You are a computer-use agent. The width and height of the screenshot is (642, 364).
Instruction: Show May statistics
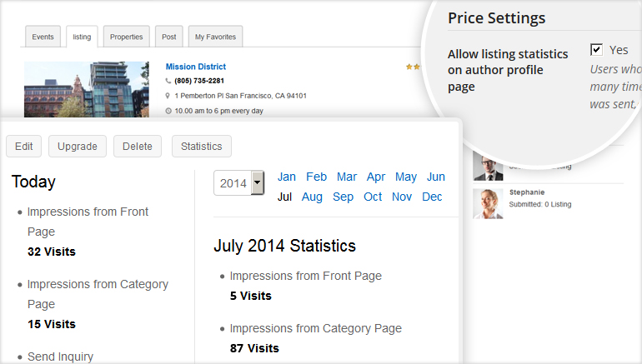(406, 177)
